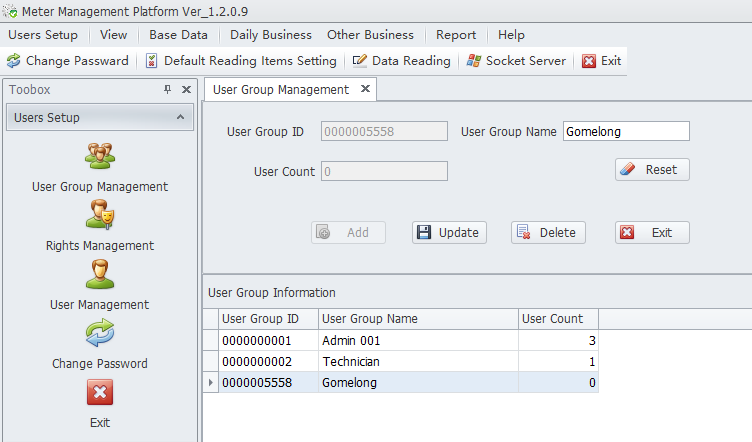
Task: Pin the Toolbox panel with the pushpin icon
Action: pyautogui.click(x=167, y=89)
